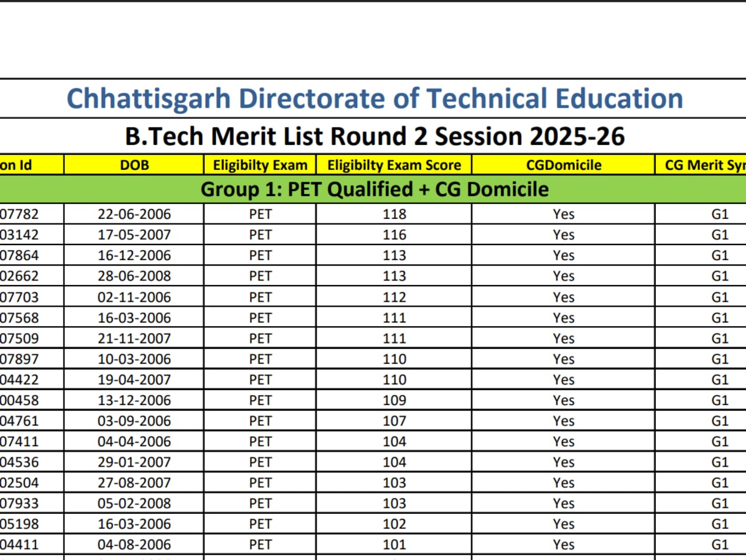Click the DOB cell 02-11-2006
Screen dimensions: 746x560
pos(134,297)
